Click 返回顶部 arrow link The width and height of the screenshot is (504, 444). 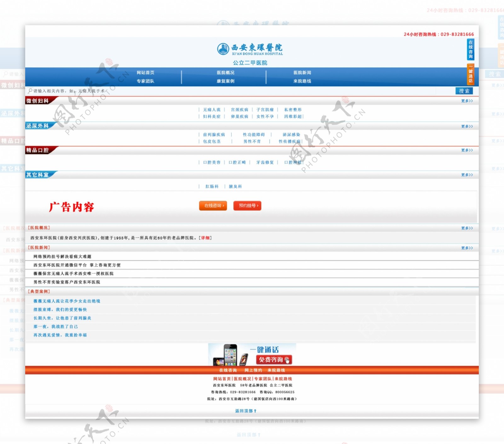point(246,411)
